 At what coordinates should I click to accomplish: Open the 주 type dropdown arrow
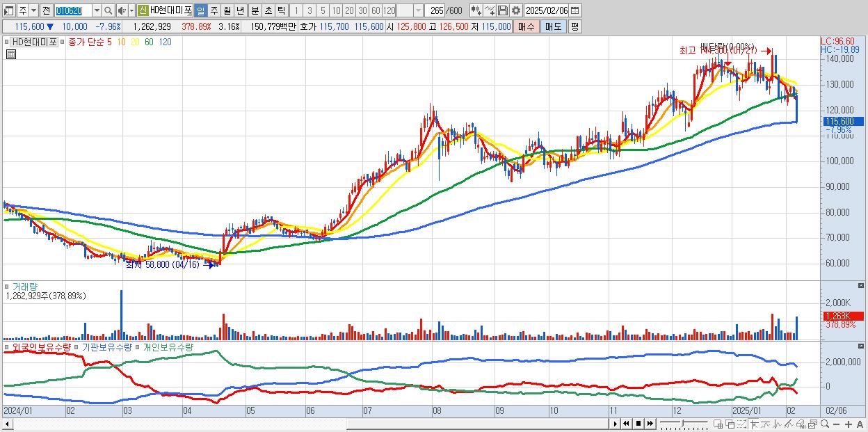[x=33, y=10]
